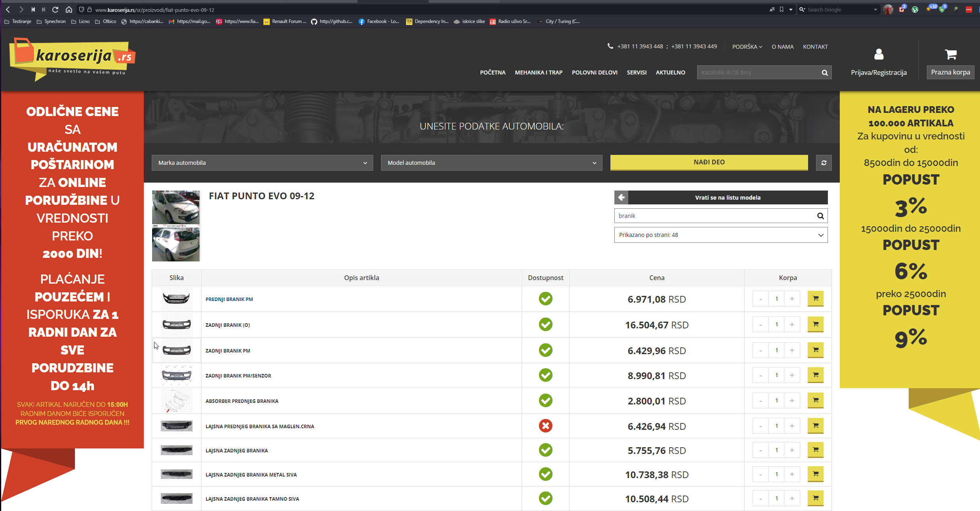Add LAJSNA ZADNJEG BRANIKA to cart
Image resolution: width=980 pixels, height=511 pixels.
point(816,450)
